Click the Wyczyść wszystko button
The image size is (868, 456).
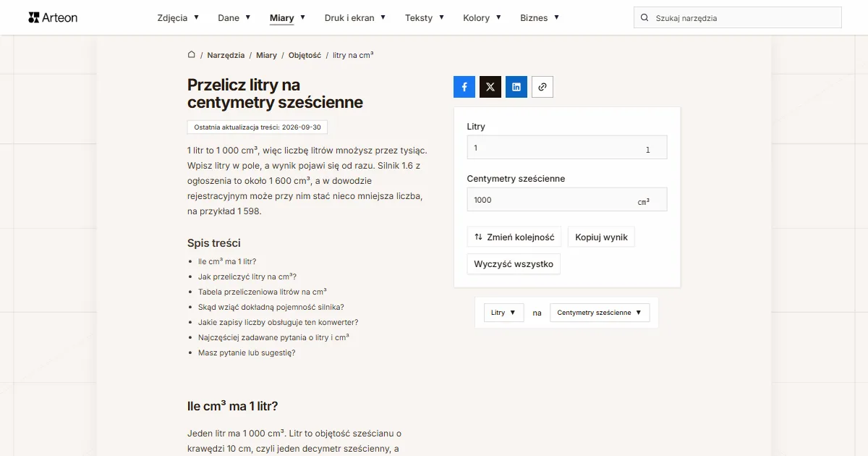tap(514, 264)
